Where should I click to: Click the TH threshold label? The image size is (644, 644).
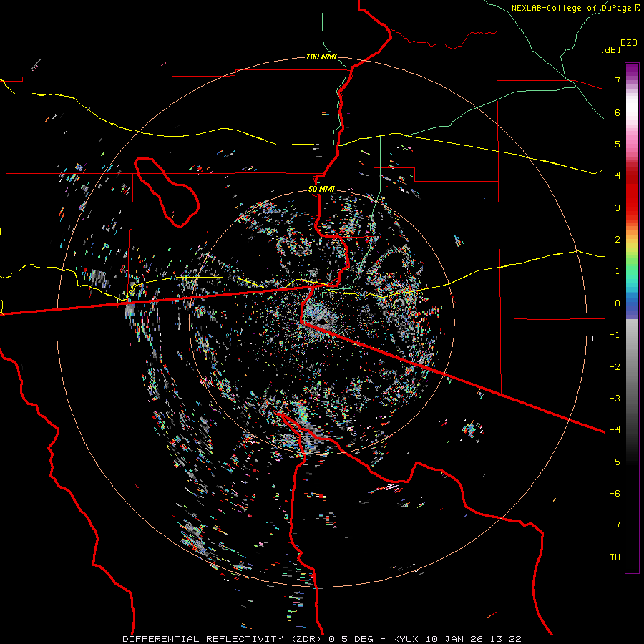pos(615,557)
